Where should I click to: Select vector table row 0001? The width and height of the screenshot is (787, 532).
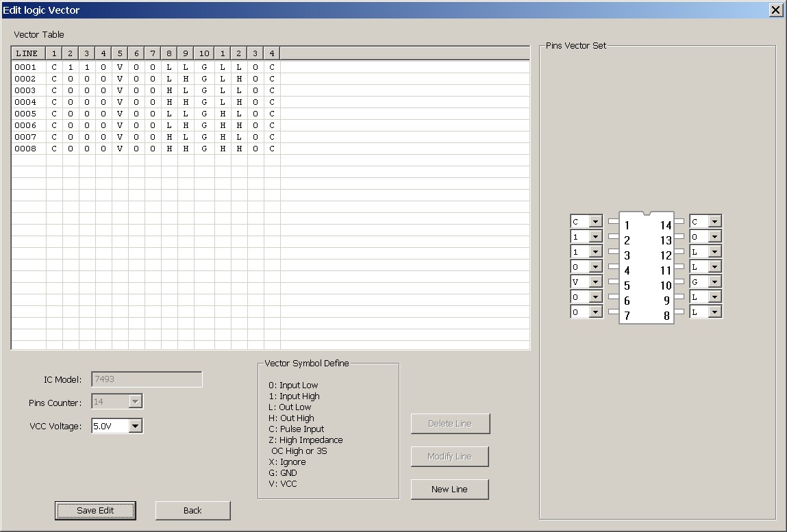25,67
